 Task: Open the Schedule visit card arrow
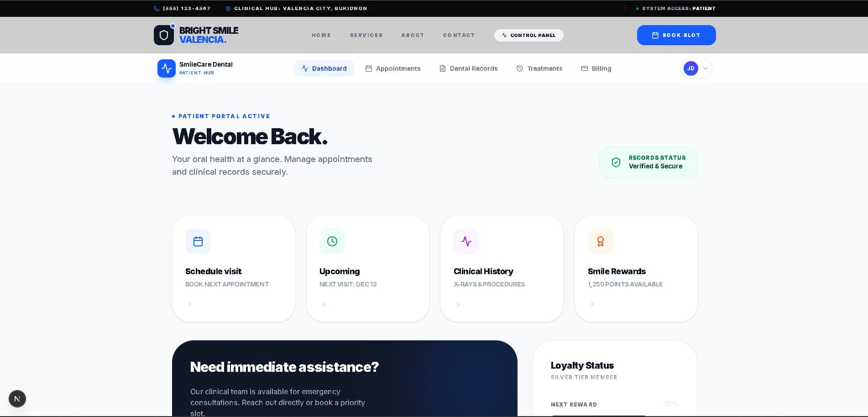[x=190, y=304]
